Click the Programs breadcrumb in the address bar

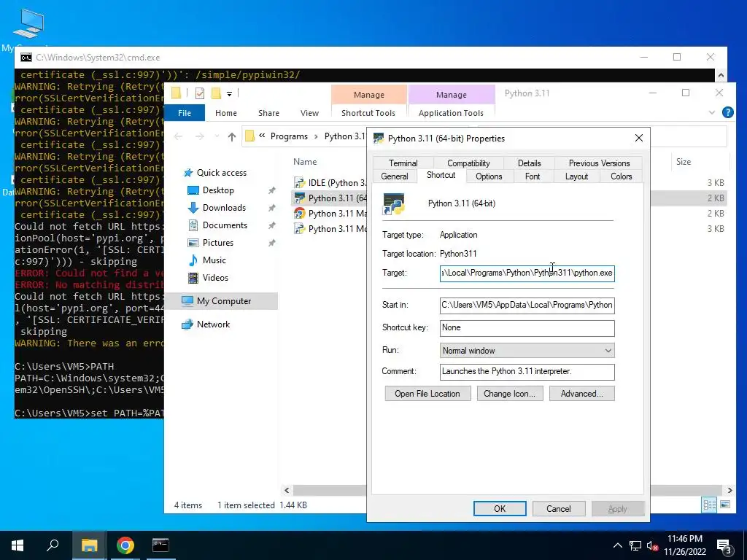pos(289,136)
